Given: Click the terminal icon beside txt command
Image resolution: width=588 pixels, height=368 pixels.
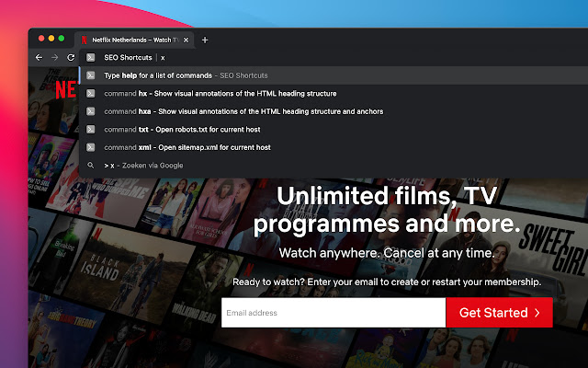Looking at the screenshot, I should click(x=90, y=130).
